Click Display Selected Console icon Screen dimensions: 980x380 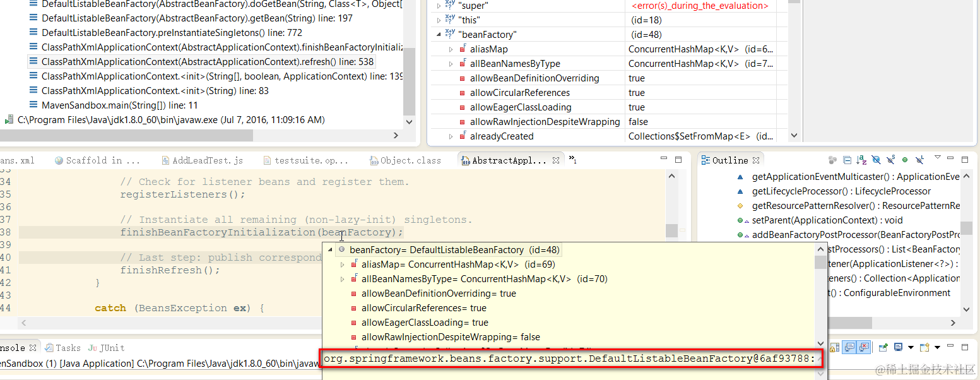898,347
